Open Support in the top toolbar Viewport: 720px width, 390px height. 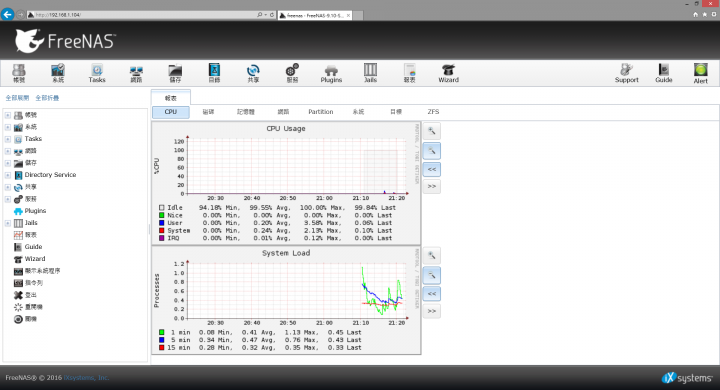pyautogui.click(x=626, y=73)
